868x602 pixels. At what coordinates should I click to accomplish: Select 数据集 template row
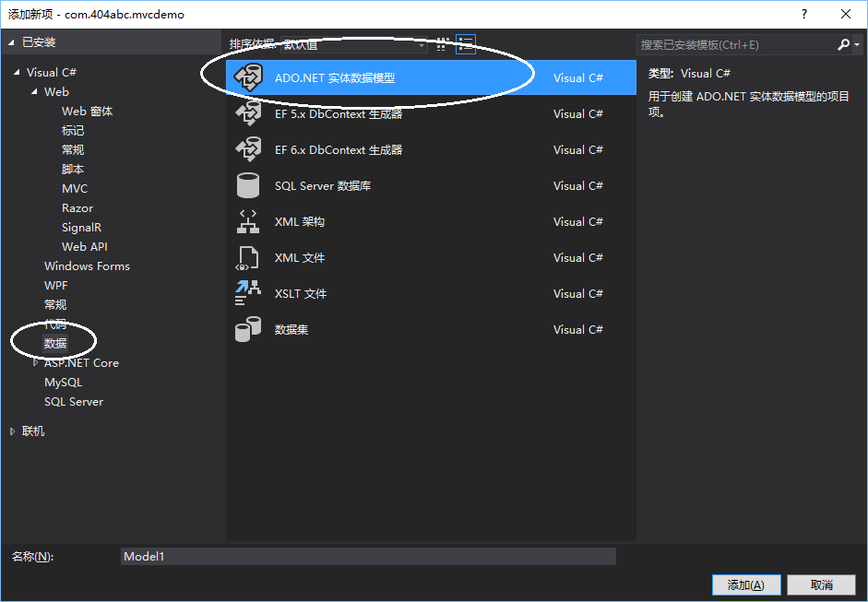point(431,329)
